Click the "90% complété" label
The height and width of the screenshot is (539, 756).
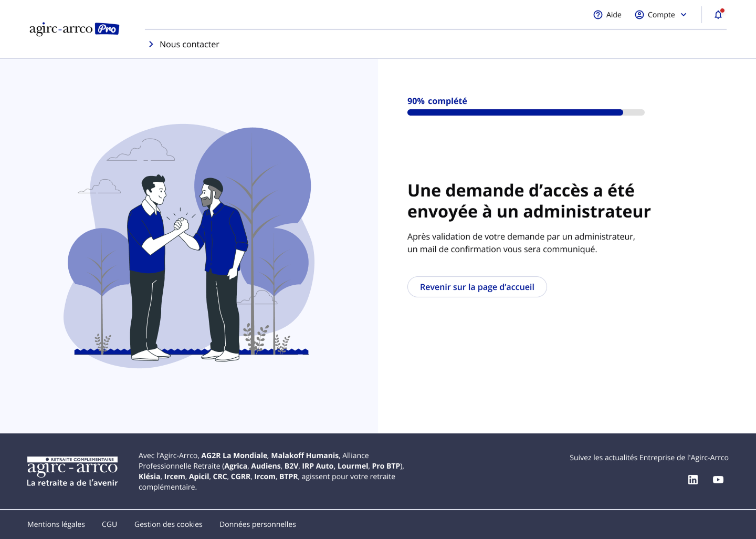click(437, 101)
